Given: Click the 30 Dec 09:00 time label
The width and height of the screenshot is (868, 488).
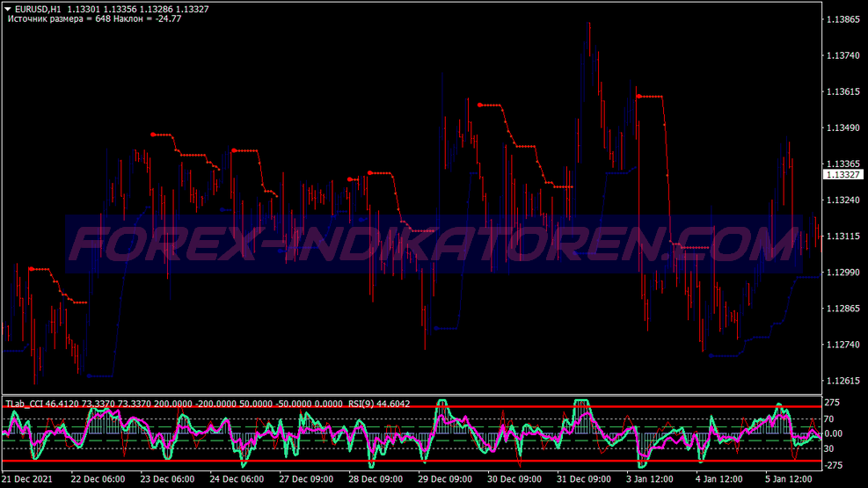Looking at the screenshot, I should point(514,479).
